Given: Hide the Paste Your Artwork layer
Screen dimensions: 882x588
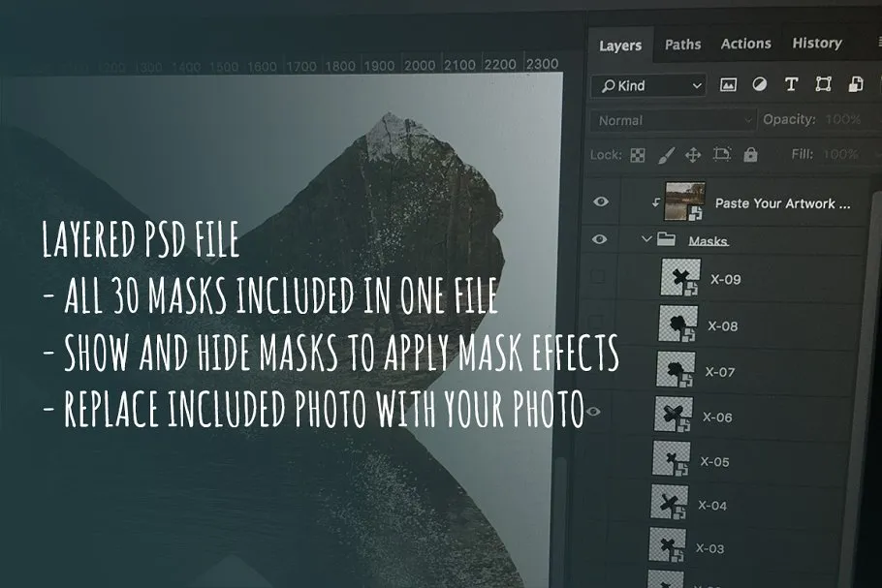Looking at the screenshot, I should click(601, 201).
